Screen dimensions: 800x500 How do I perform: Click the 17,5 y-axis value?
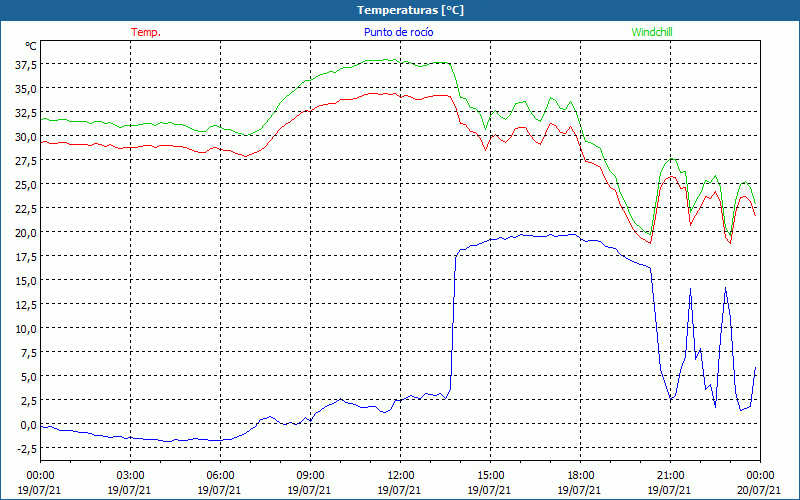(27, 256)
